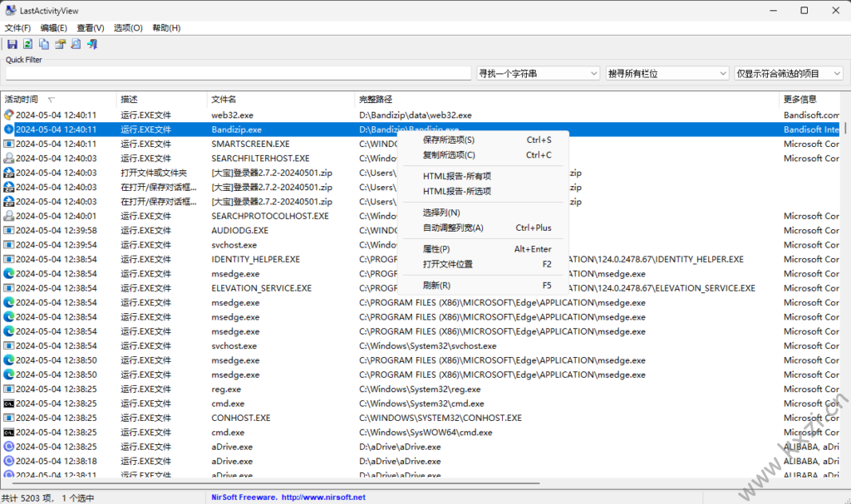
Task: Choose HTML报告-所有项 in the context menu
Action: (483, 176)
